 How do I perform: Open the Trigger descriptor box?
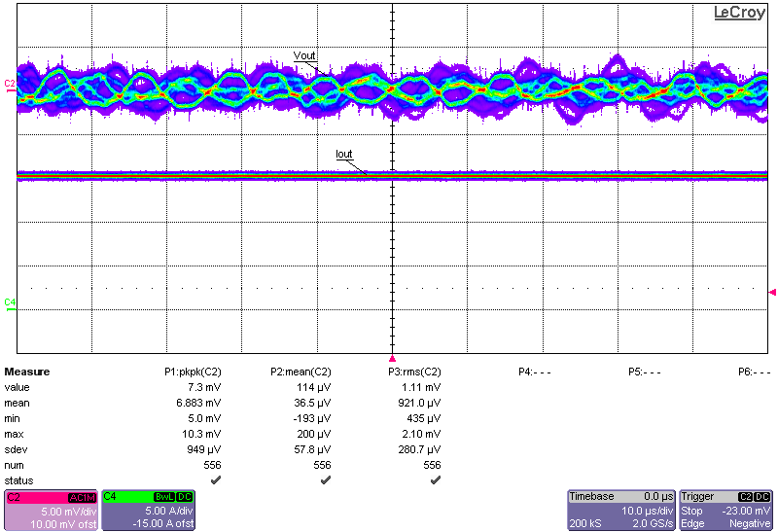click(x=725, y=510)
